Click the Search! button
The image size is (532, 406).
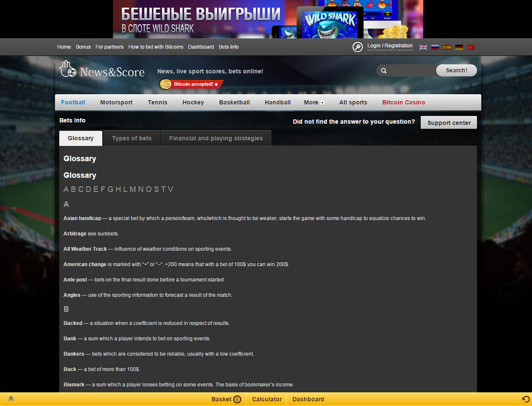point(457,70)
